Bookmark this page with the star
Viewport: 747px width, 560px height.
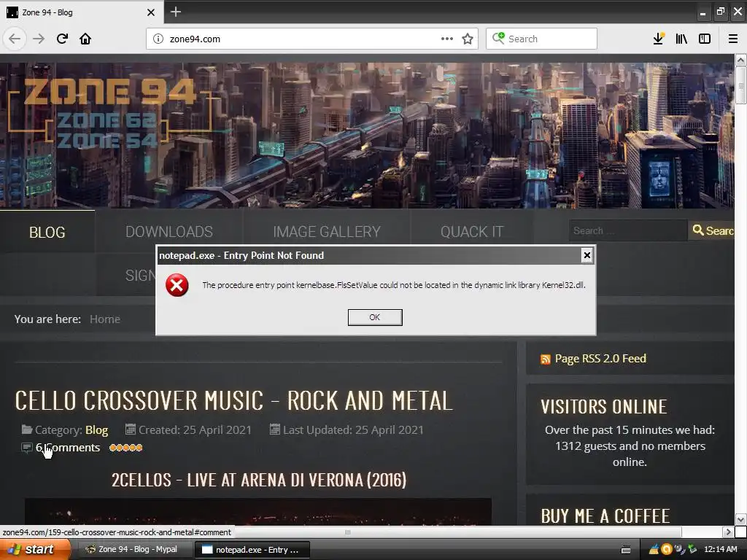pos(468,39)
